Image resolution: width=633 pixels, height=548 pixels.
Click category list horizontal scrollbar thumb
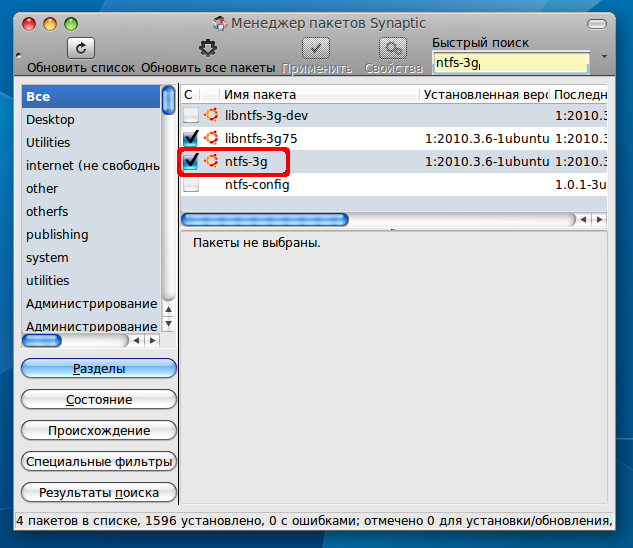(x=42, y=341)
